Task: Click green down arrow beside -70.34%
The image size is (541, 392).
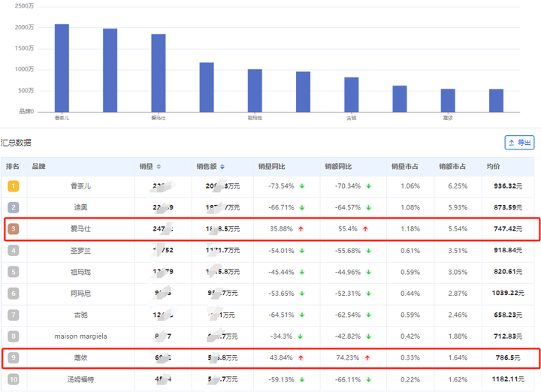Action: 368,186
